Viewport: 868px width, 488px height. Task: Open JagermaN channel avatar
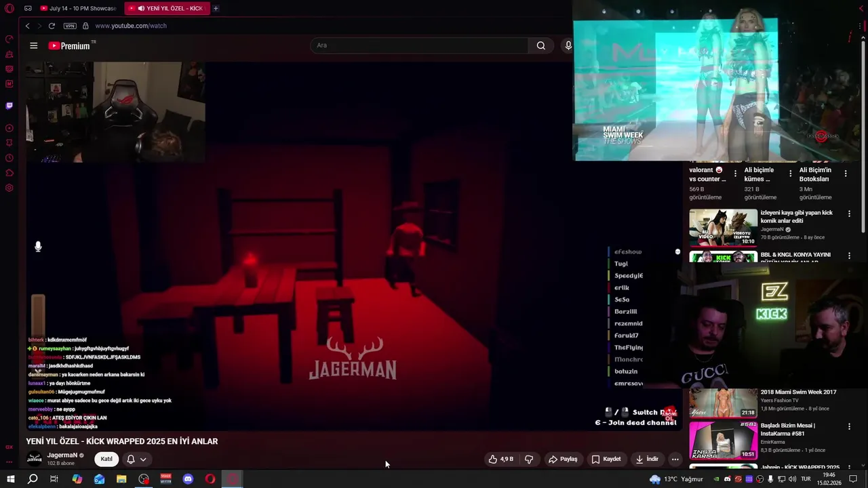(34, 459)
